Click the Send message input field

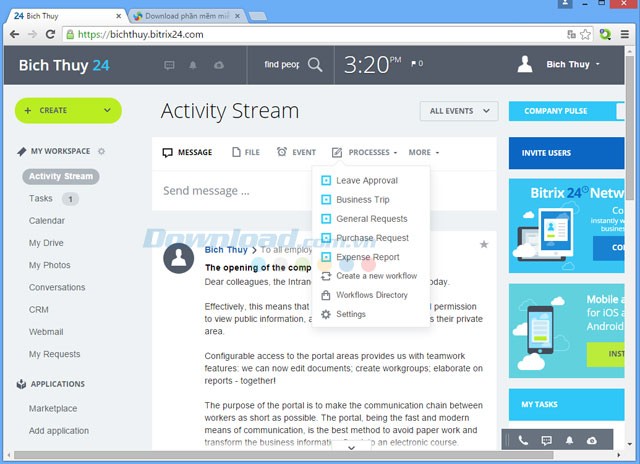pyautogui.click(x=324, y=191)
